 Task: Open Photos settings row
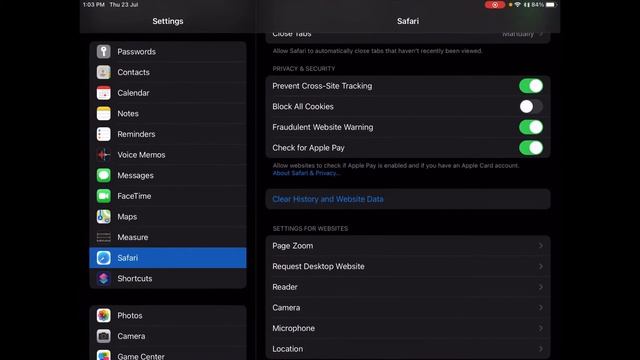(x=168, y=316)
